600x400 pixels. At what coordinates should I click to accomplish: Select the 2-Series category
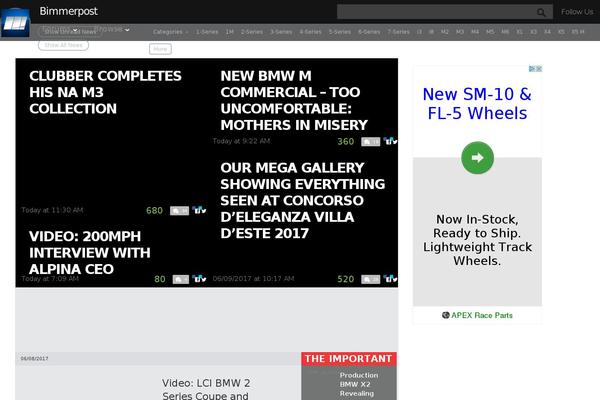point(252,32)
